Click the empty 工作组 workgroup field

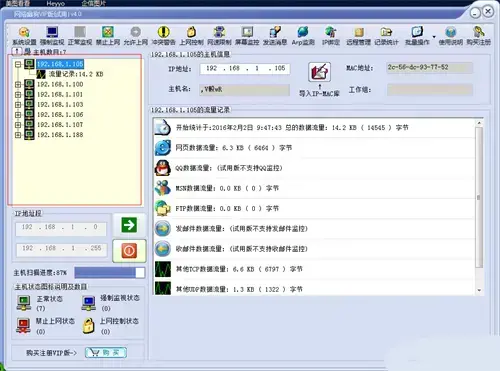pos(430,90)
